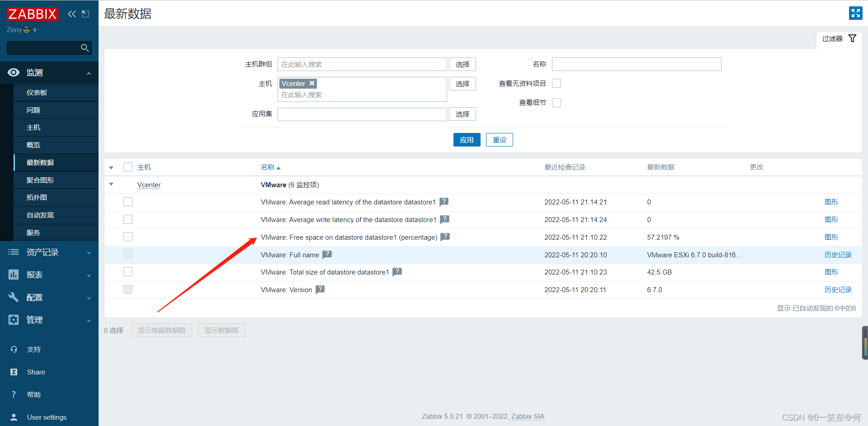868x426 pixels.
Task: Open Zabbix SIA footer link
Action: click(528, 417)
